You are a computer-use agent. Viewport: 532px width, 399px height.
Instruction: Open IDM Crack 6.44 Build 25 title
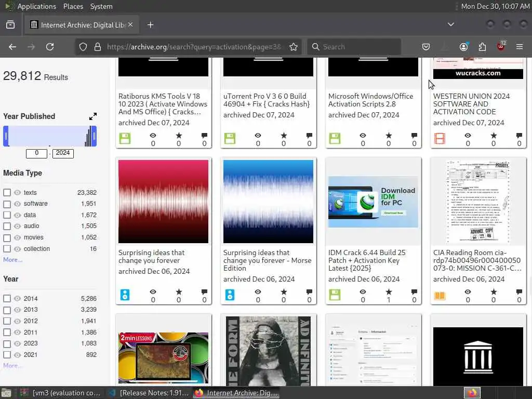point(367,260)
